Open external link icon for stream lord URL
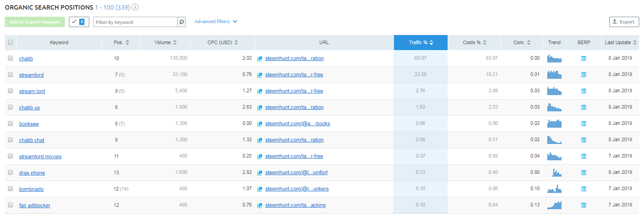Viewport: 644px width, 214px height. [260, 91]
